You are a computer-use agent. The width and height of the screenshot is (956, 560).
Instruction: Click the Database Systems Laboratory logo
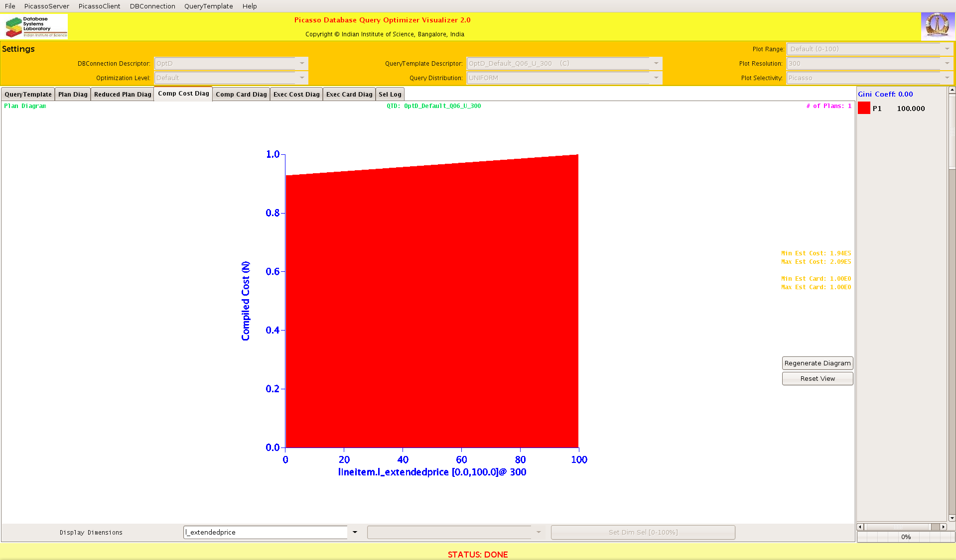tap(36, 27)
